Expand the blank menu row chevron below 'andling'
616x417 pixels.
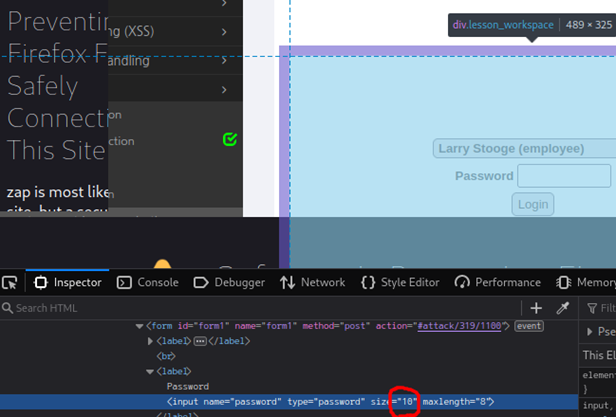[224, 90]
